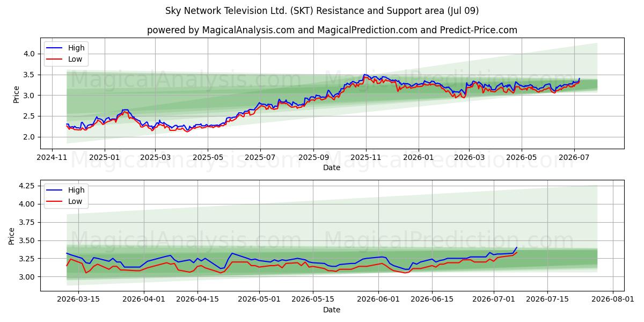
Task: Click the '2026-05-01' date tick
Action: (x=259, y=299)
